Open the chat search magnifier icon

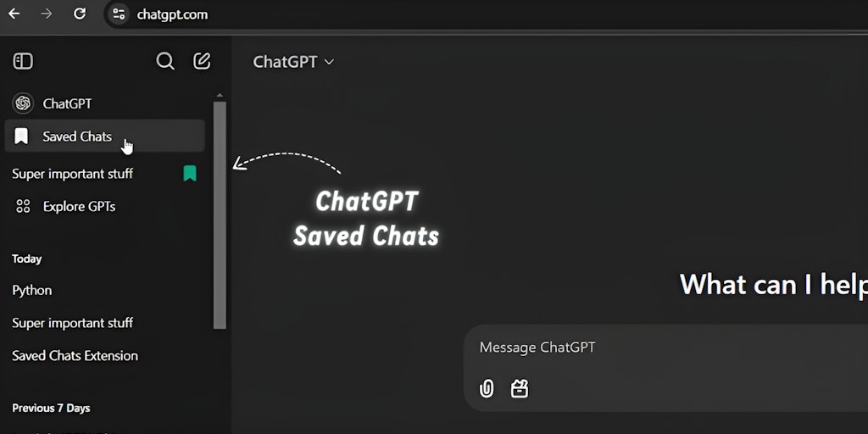click(x=165, y=61)
